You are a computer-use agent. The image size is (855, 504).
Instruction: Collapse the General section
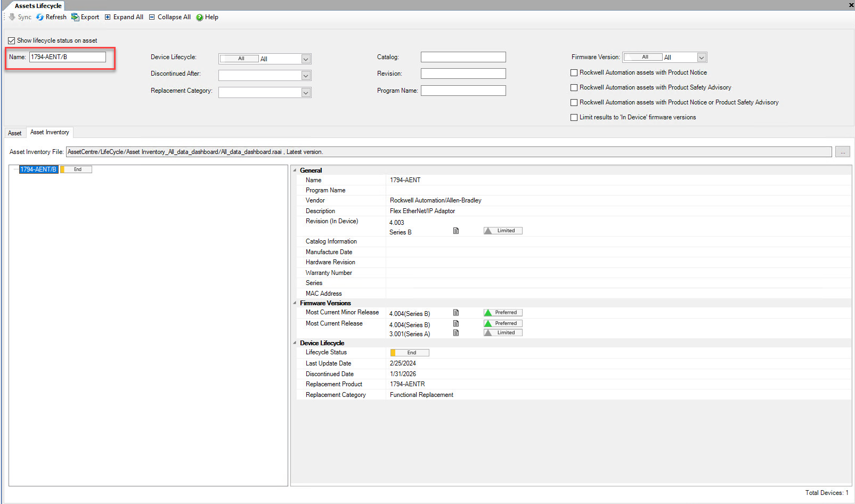pos(295,170)
